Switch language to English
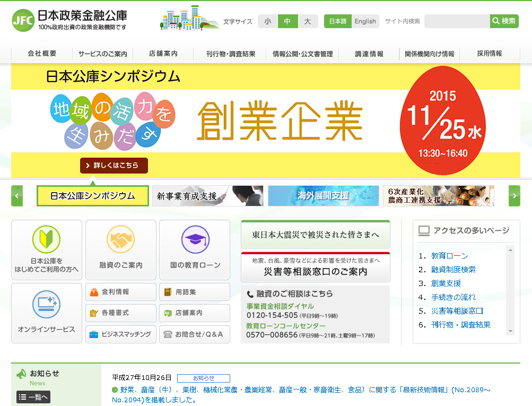 (x=365, y=21)
